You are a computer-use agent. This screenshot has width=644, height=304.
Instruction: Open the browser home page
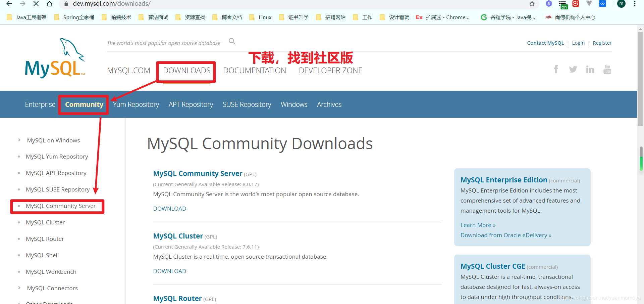(x=49, y=4)
